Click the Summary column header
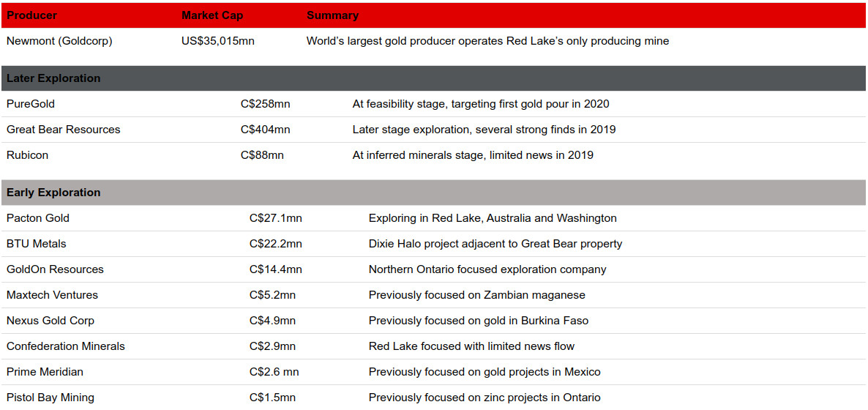 click(x=332, y=15)
